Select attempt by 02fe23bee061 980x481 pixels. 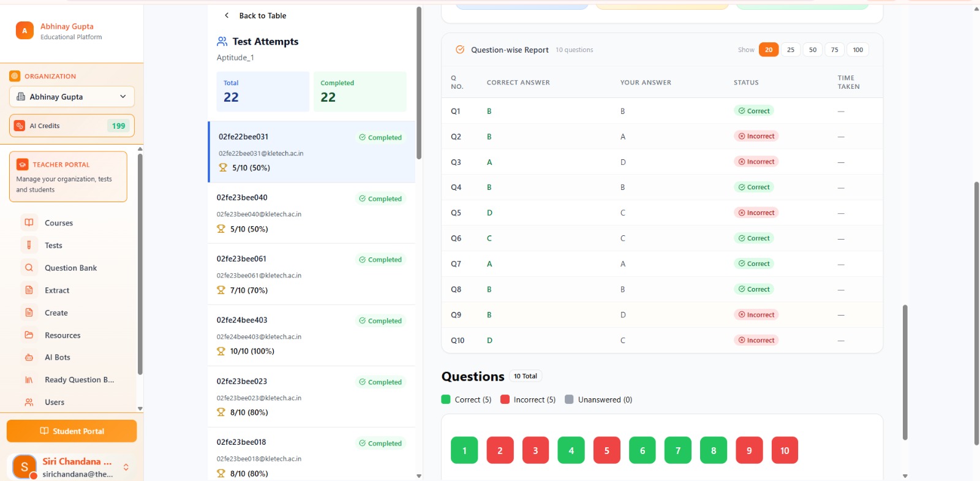click(312, 275)
